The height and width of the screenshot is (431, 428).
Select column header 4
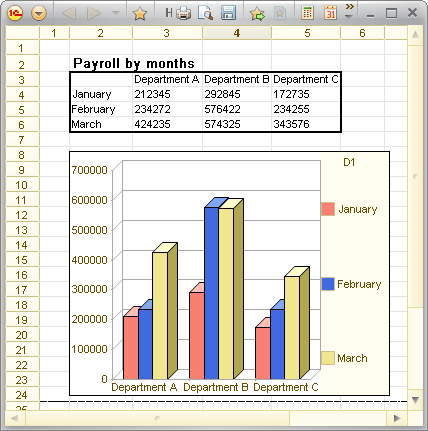tap(237, 33)
